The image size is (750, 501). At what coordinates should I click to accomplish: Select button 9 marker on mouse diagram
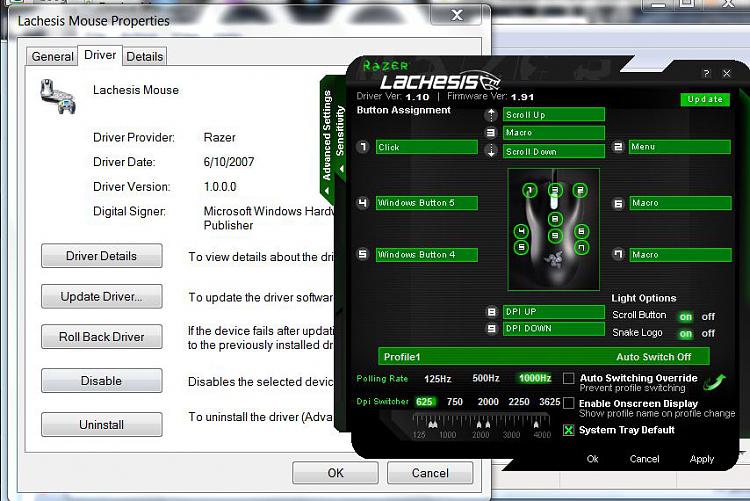pos(555,235)
